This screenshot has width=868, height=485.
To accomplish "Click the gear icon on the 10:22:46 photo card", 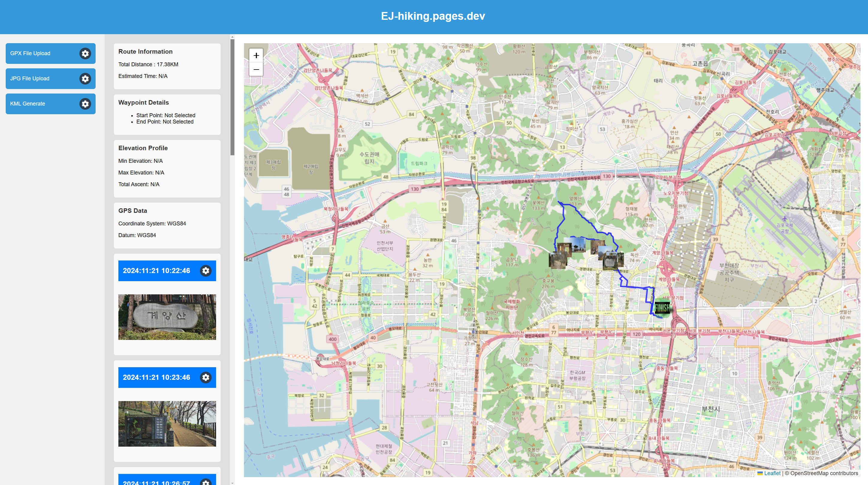I will click(x=206, y=271).
